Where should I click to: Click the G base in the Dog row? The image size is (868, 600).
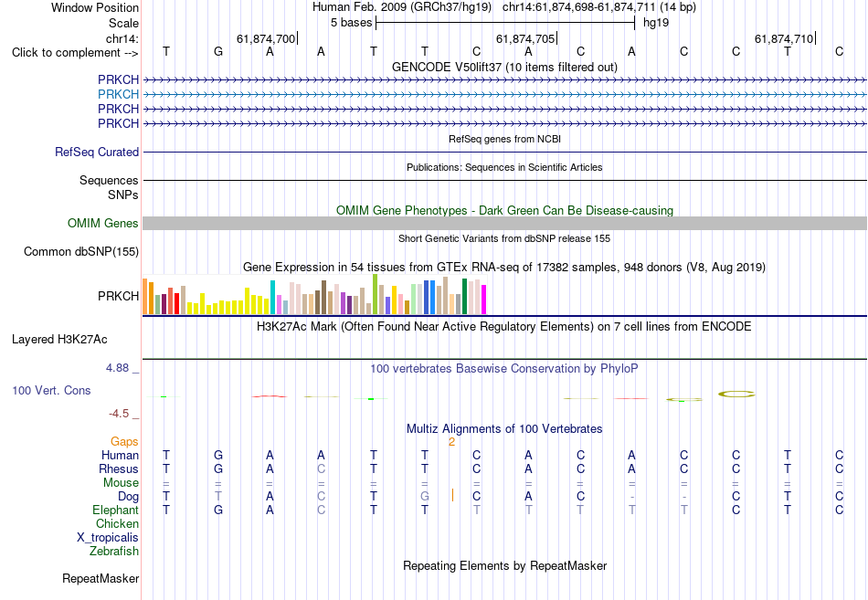point(425,497)
